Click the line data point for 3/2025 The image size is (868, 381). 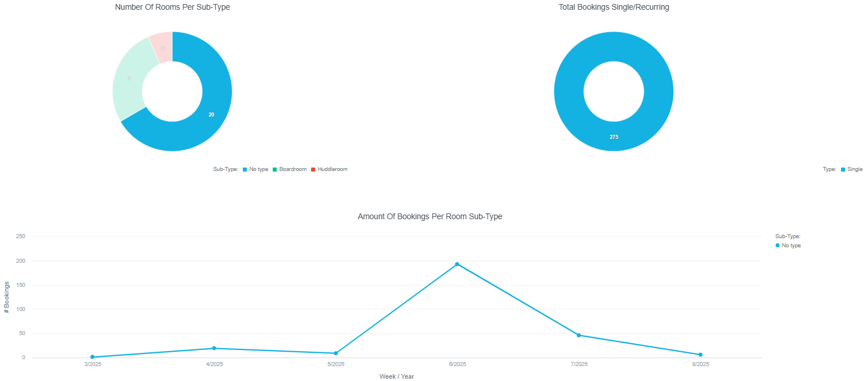pos(92,357)
